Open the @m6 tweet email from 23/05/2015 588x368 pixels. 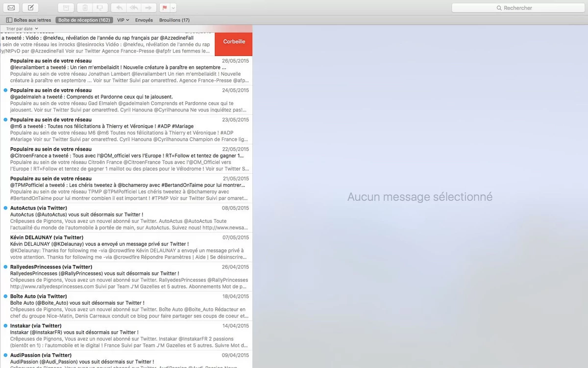tap(126, 130)
